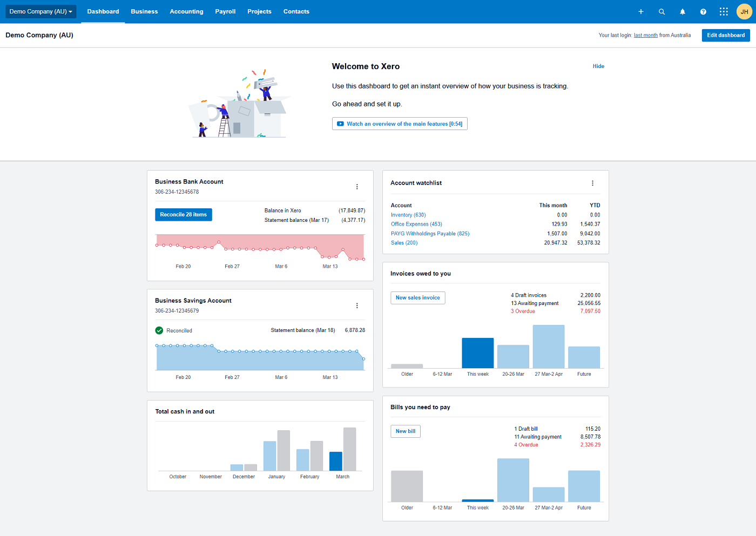The width and height of the screenshot is (756, 536).
Task: Hide the Welcome to Xero panel
Action: (x=598, y=66)
